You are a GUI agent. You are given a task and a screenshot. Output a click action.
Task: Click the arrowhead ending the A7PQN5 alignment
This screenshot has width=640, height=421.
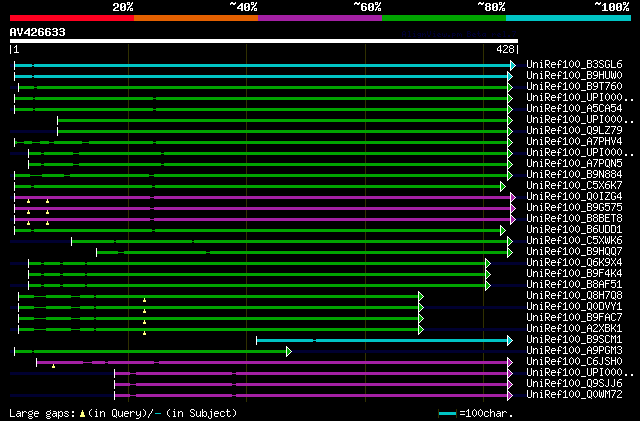coord(510,165)
